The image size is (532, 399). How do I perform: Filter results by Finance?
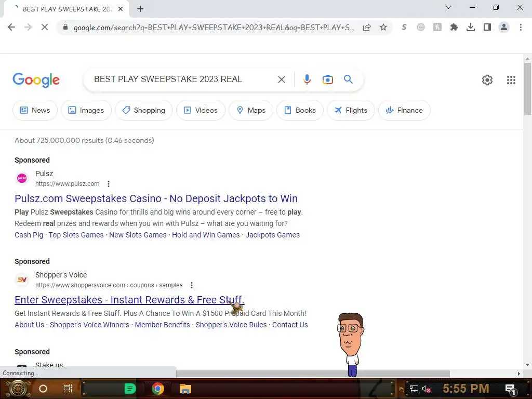click(404, 110)
